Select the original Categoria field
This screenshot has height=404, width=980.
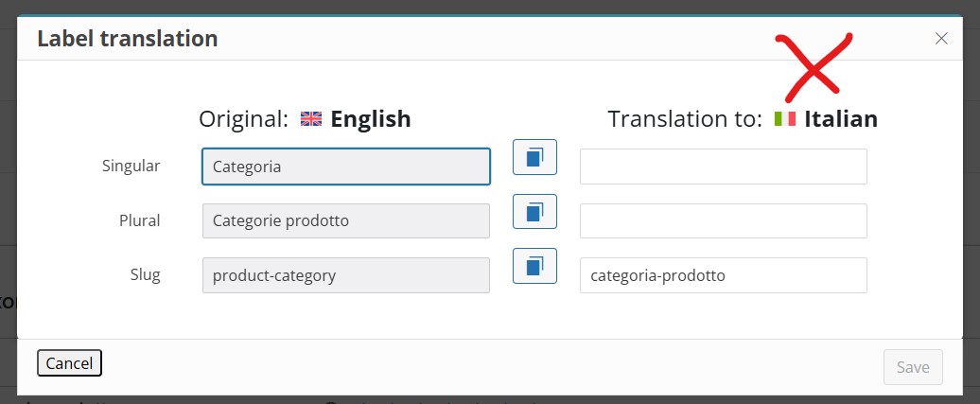[345, 167]
